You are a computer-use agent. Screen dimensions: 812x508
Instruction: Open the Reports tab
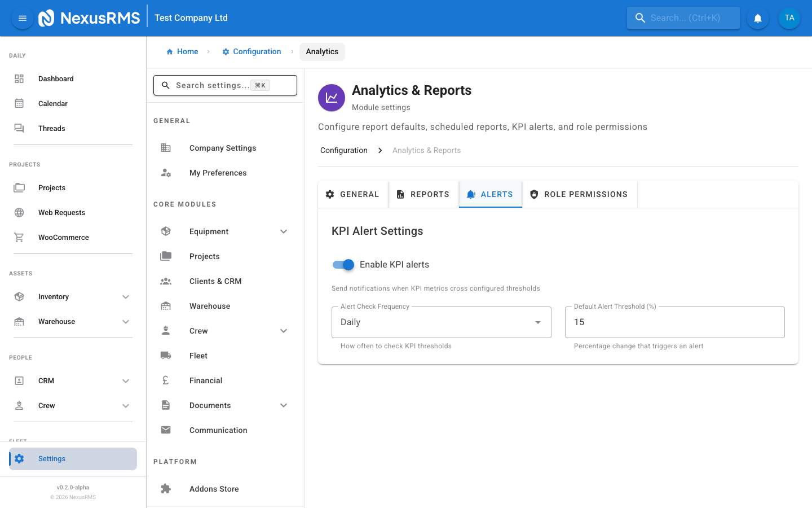click(423, 194)
